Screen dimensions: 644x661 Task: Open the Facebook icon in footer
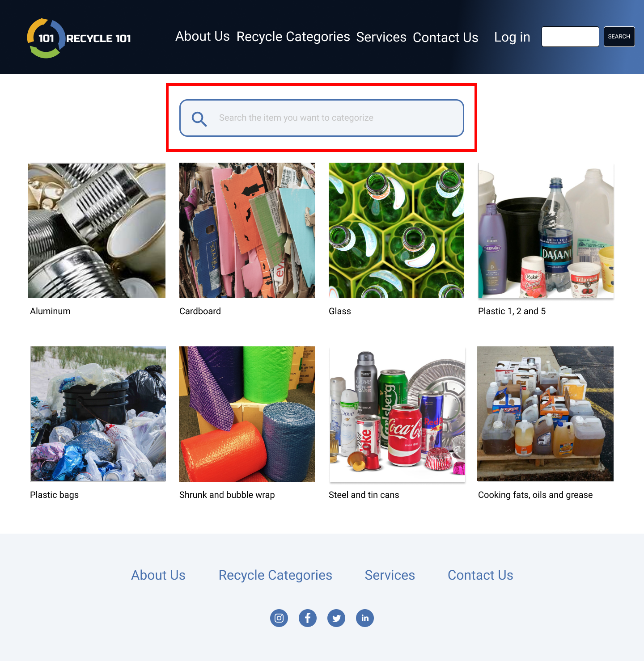(308, 618)
